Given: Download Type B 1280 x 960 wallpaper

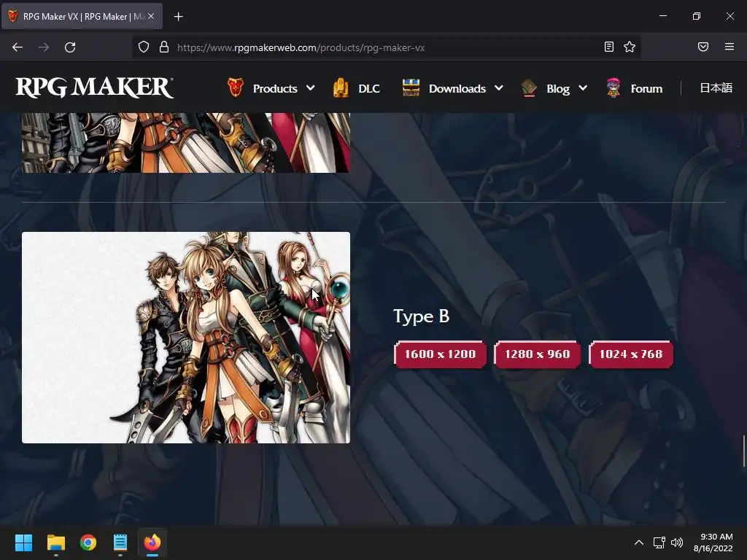Looking at the screenshot, I should (x=538, y=354).
